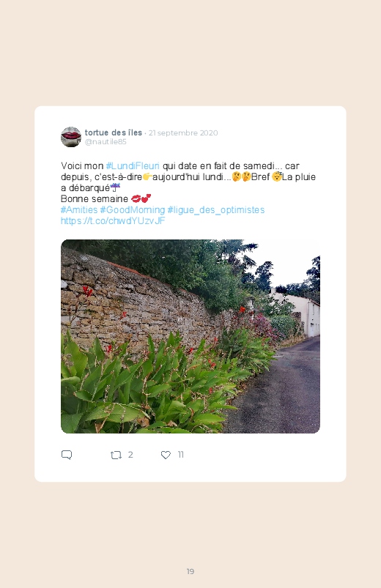Click the umbrella emoji after débarqué
The image size is (381, 588).
pos(115,187)
